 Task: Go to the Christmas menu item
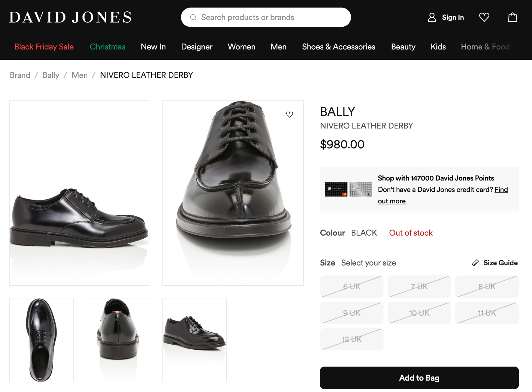tap(108, 47)
